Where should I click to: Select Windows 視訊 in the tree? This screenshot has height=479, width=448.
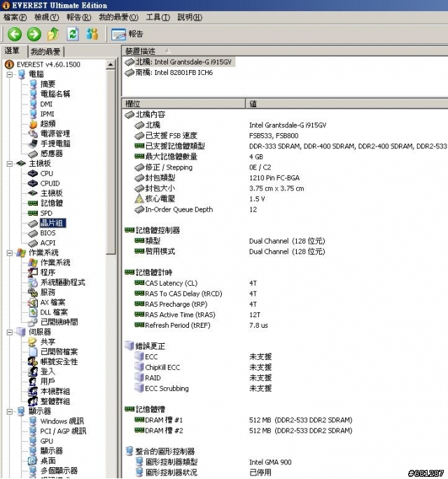click(x=62, y=422)
